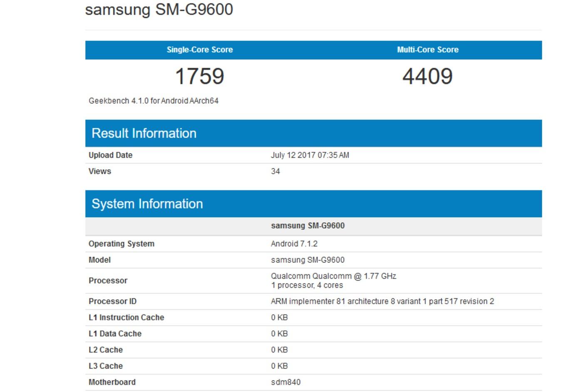Select the Multi-Core Score header
This screenshot has height=392, width=566.
point(428,50)
